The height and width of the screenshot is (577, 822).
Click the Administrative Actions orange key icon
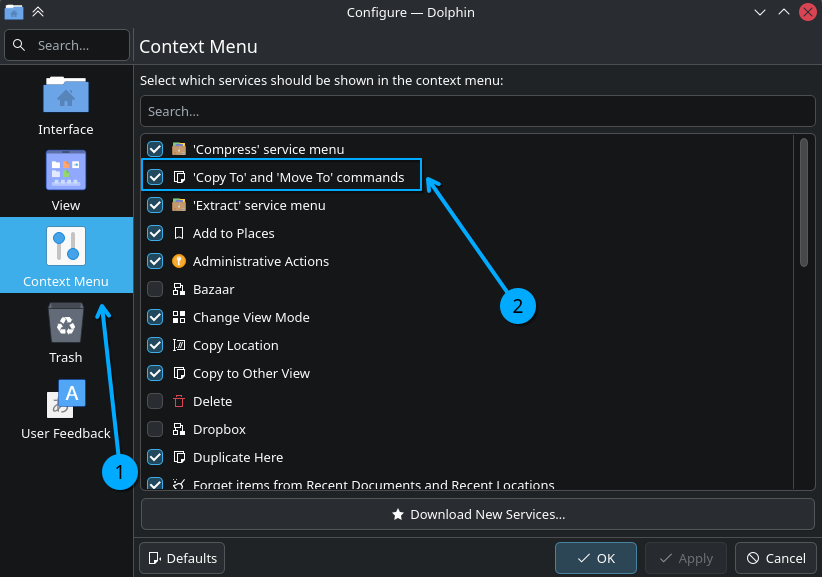tap(179, 261)
